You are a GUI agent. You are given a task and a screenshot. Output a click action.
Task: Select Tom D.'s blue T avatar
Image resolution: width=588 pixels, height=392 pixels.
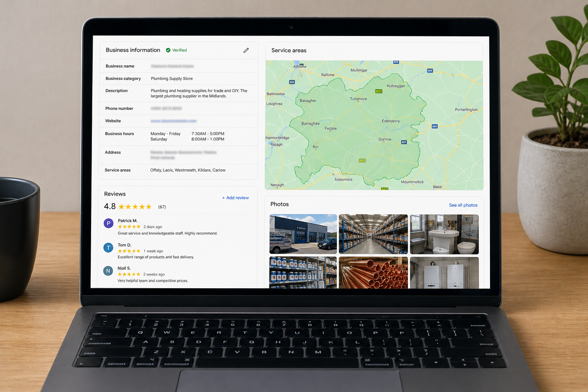coord(108,248)
